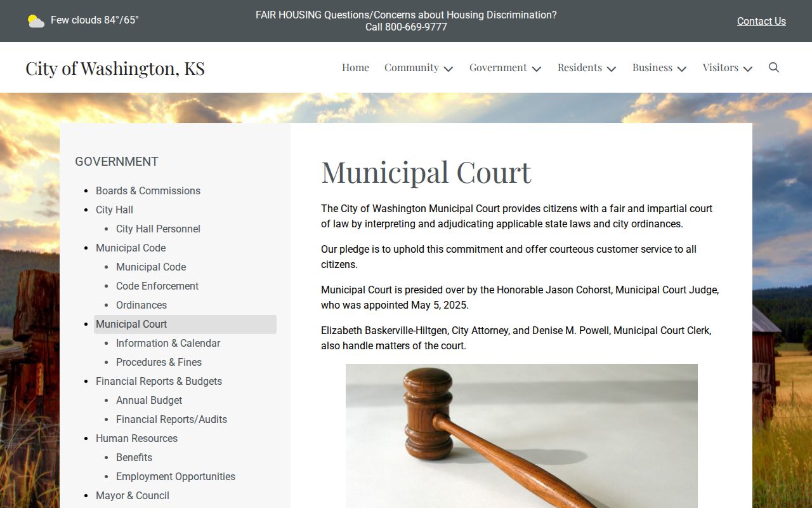Open City Hall sidebar link

tap(114, 210)
